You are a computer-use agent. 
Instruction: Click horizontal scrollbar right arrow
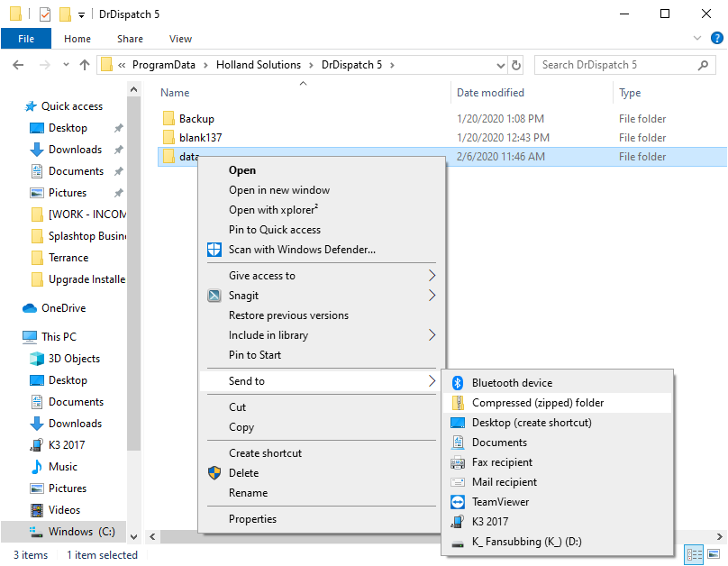719,537
